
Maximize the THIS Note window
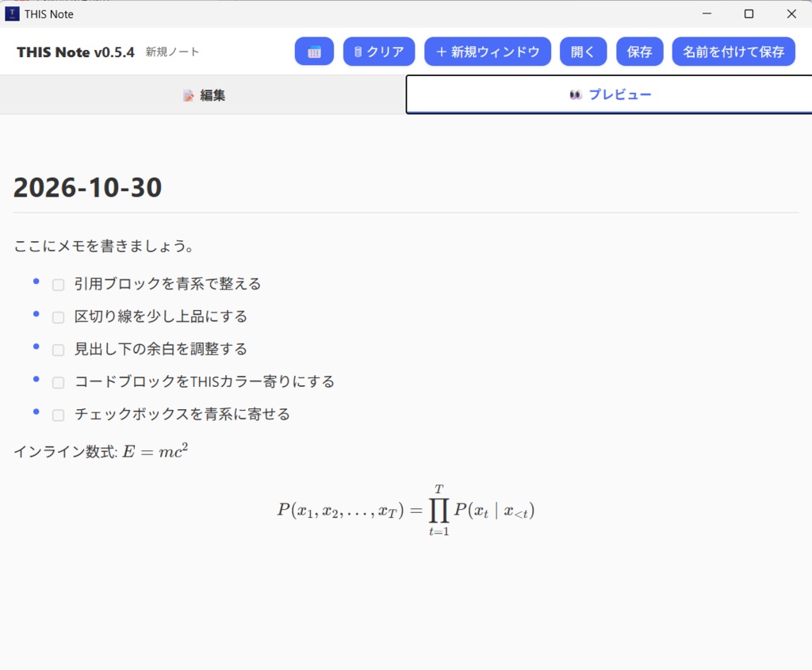[749, 14]
